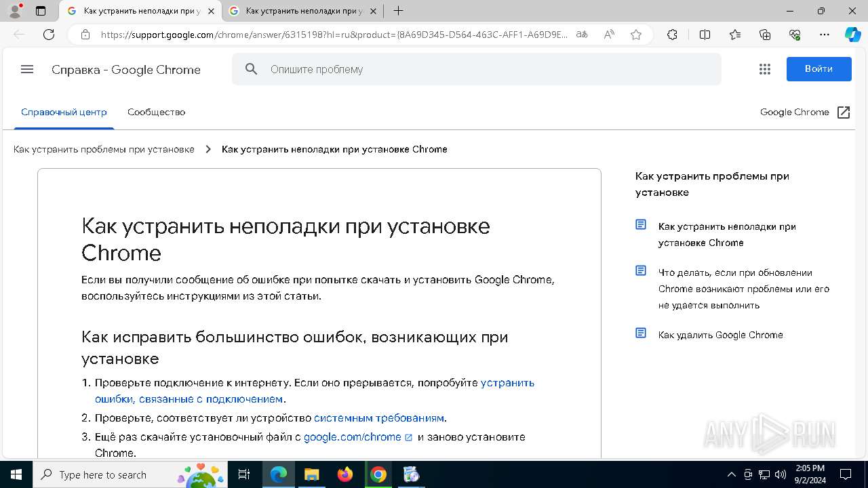Open the Favorites list icon
868x488 pixels.
click(735, 35)
